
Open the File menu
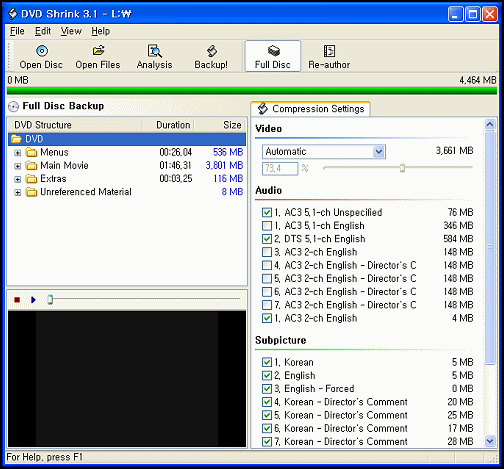(x=17, y=31)
